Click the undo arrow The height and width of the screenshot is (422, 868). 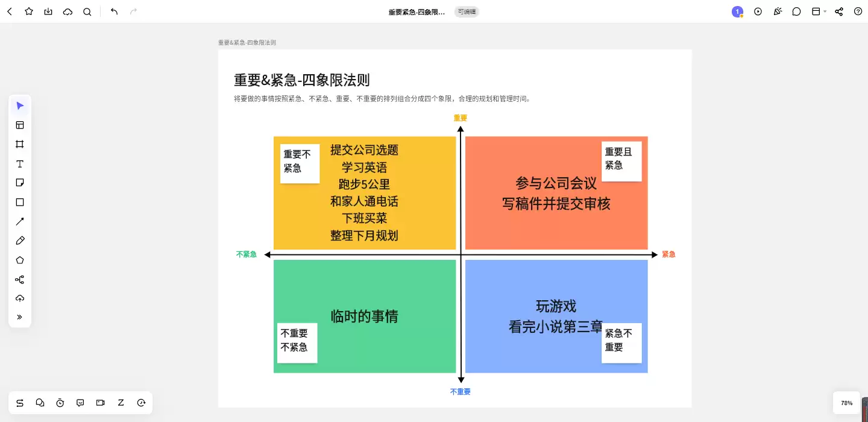[115, 11]
